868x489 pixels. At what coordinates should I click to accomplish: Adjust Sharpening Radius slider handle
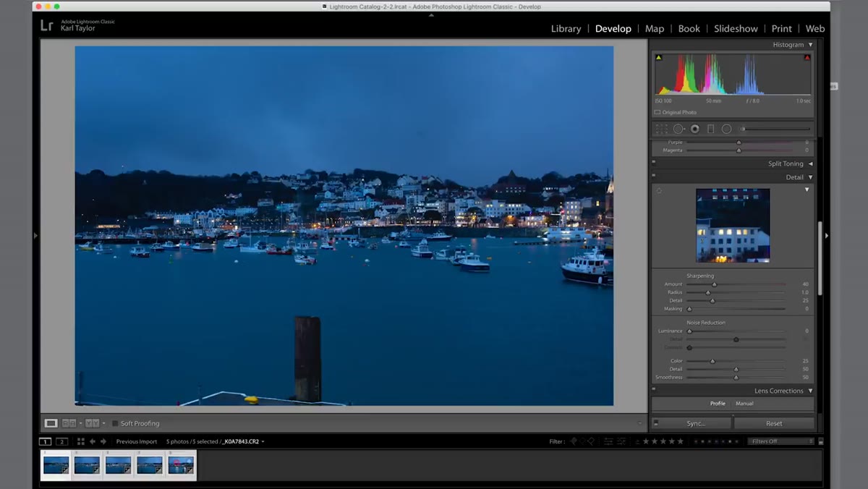pos(707,292)
